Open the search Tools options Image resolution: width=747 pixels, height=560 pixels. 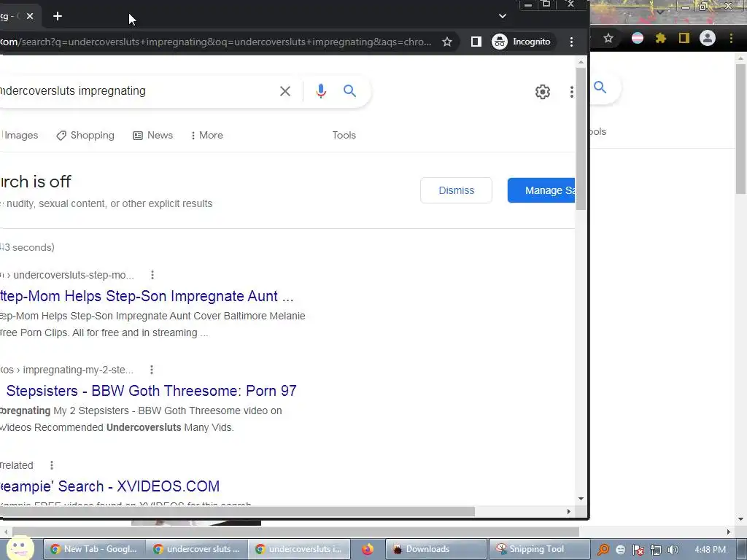pyautogui.click(x=344, y=135)
